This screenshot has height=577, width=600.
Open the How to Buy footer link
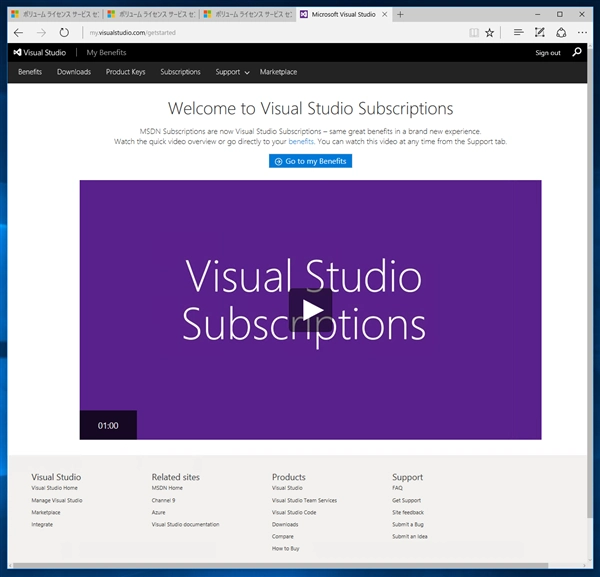click(x=285, y=548)
